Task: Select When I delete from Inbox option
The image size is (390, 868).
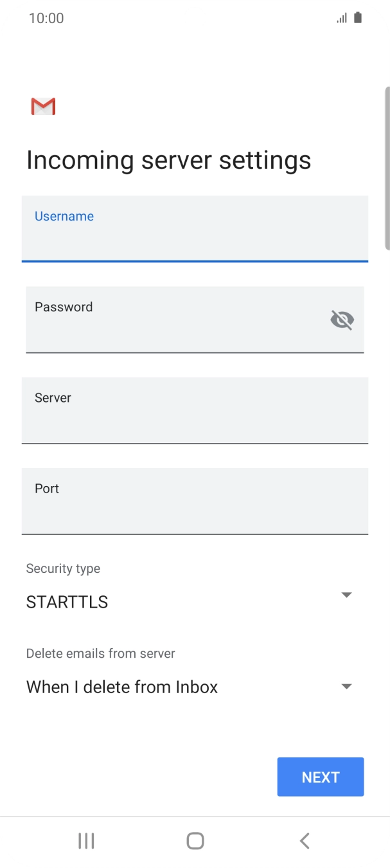Action: [x=122, y=686]
